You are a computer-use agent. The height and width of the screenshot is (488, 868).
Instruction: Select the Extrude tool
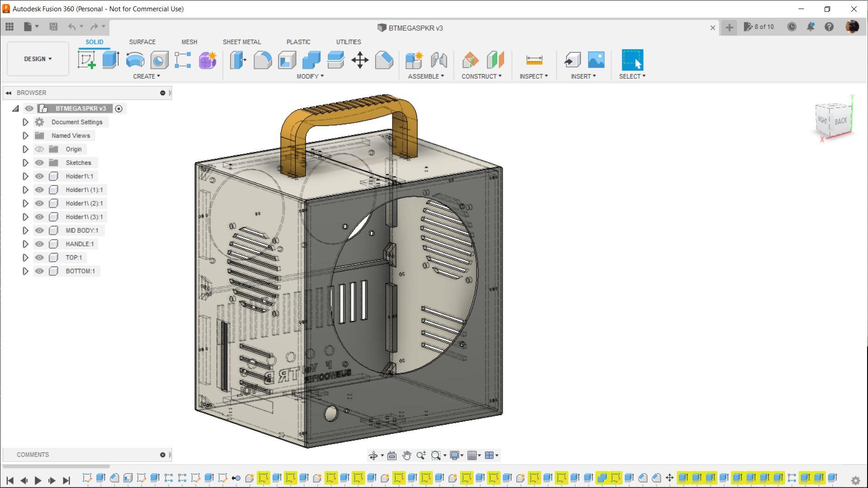pyautogui.click(x=111, y=60)
